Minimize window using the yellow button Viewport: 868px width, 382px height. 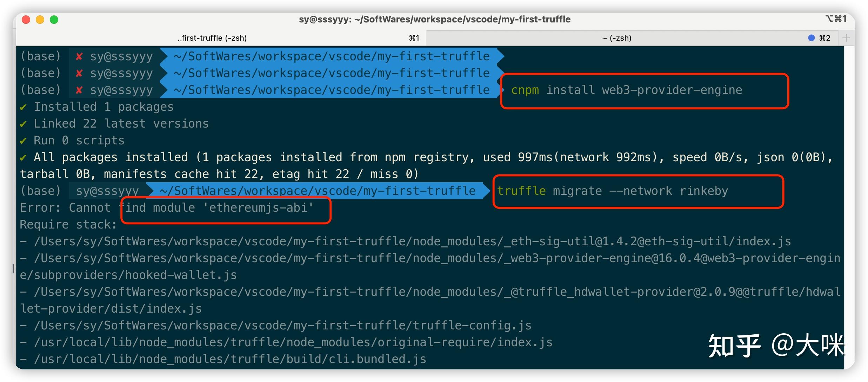coord(40,20)
